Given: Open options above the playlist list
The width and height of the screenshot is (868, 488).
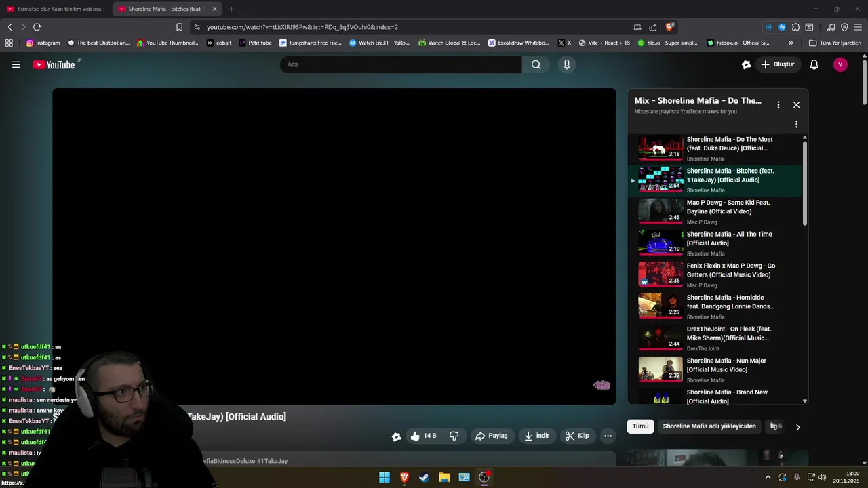Looking at the screenshot, I should click(797, 125).
